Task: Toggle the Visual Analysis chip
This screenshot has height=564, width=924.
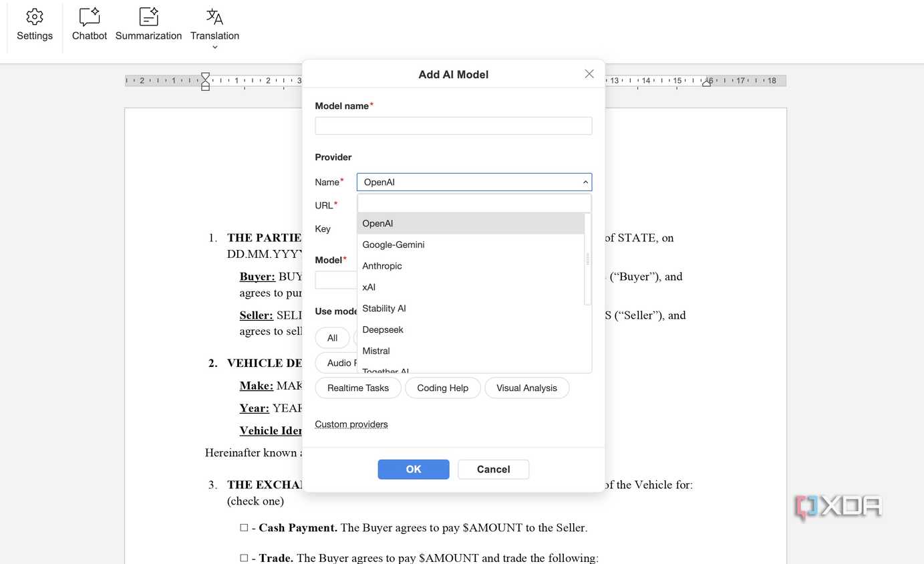Action: tap(526, 388)
